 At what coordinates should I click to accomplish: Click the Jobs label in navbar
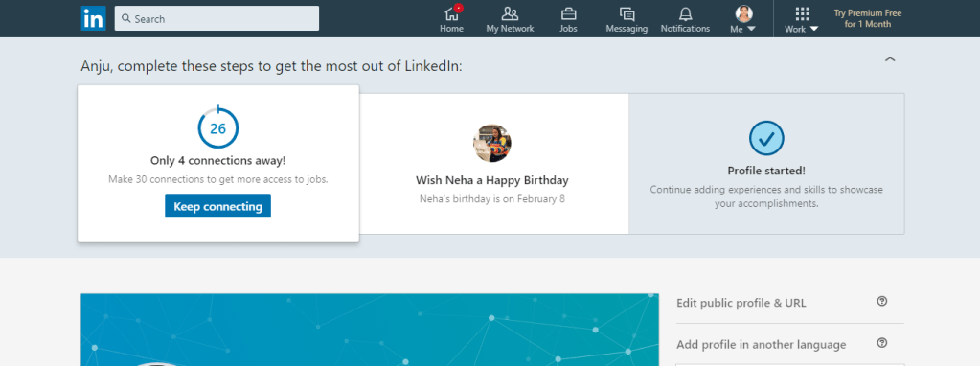pyautogui.click(x=568, y=29)
